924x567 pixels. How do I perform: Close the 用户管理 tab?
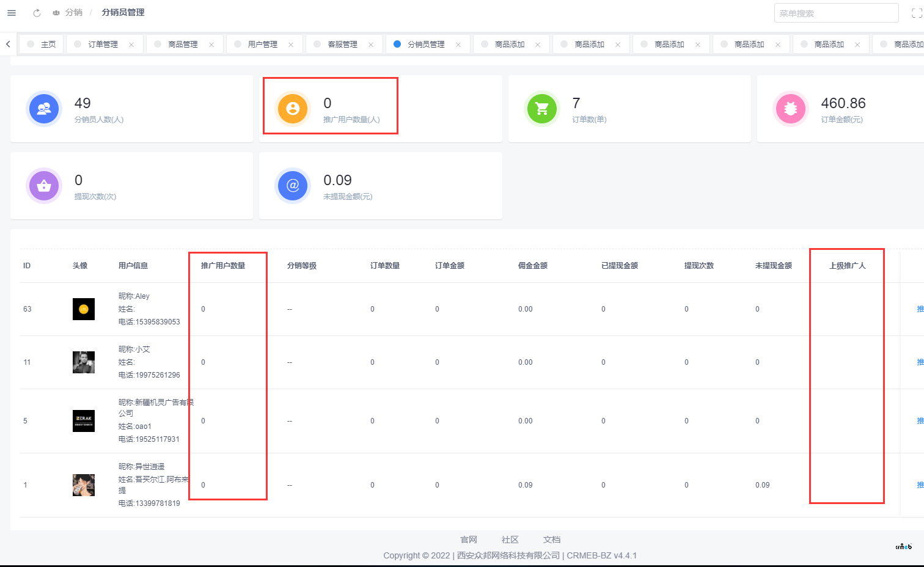pos(291,45)
